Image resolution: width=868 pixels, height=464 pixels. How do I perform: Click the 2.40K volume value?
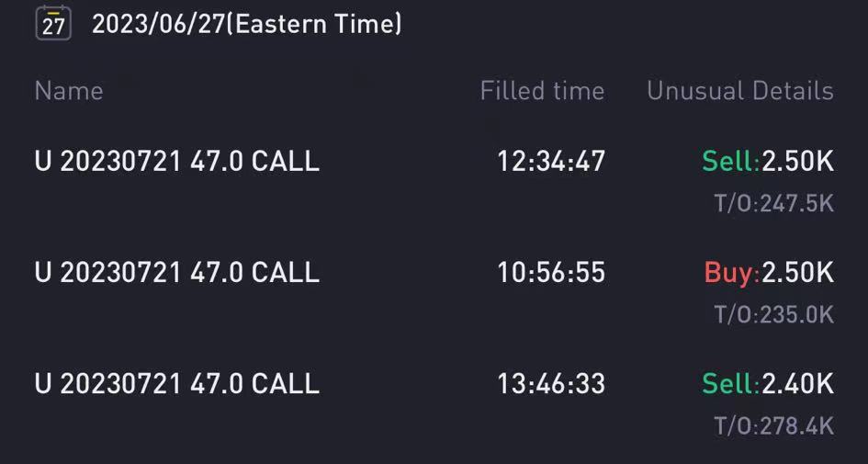[797, 383]
